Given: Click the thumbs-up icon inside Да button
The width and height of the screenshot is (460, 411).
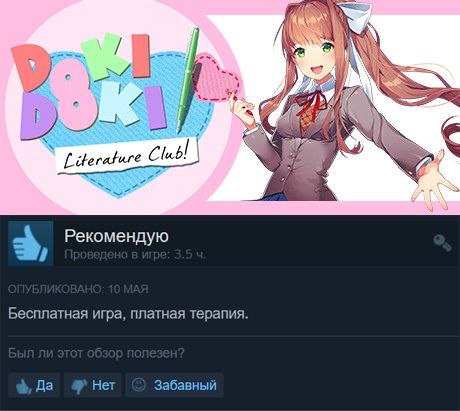Looking at the screenshot, I should [x=23, y=386].
